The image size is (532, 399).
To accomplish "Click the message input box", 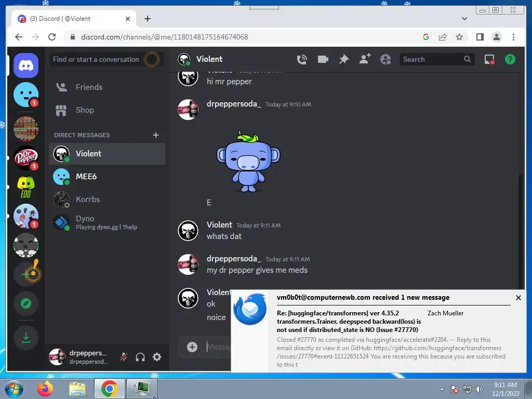I will click(x=218, y=347).
